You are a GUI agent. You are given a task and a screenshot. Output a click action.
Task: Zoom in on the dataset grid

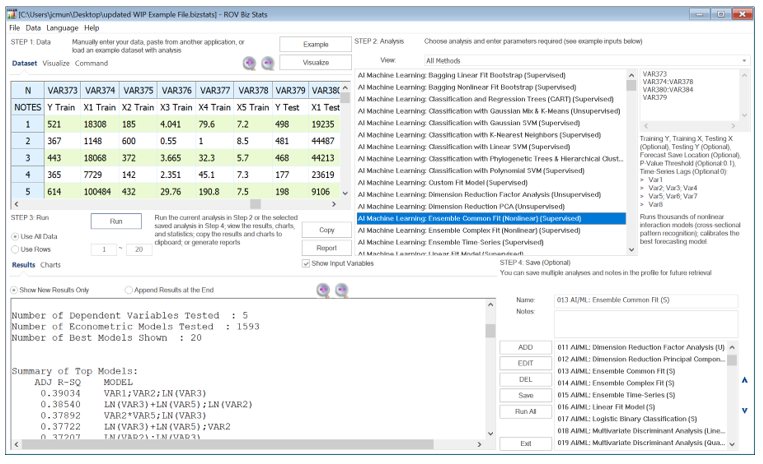(x=250, y=63)
